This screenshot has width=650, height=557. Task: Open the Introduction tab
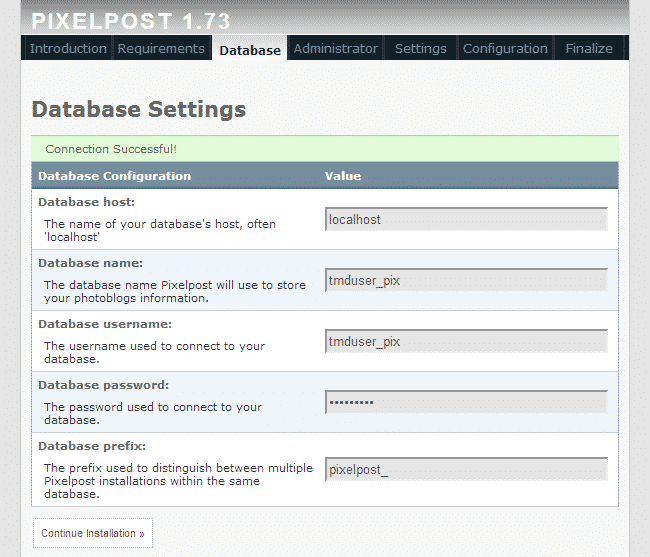coord(68,48)
